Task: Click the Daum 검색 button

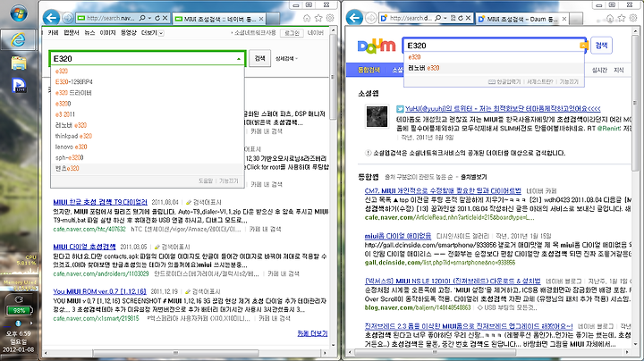Action: pos(601,46)
